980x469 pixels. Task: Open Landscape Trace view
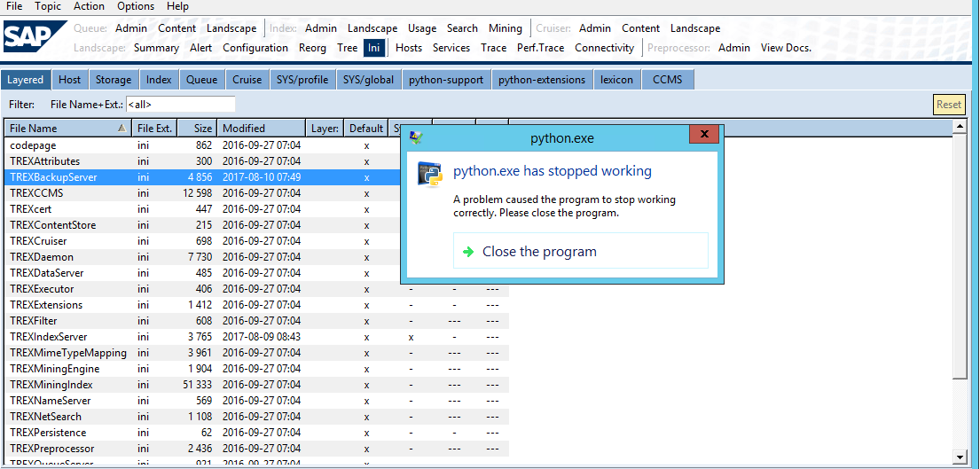coord(494,48)
